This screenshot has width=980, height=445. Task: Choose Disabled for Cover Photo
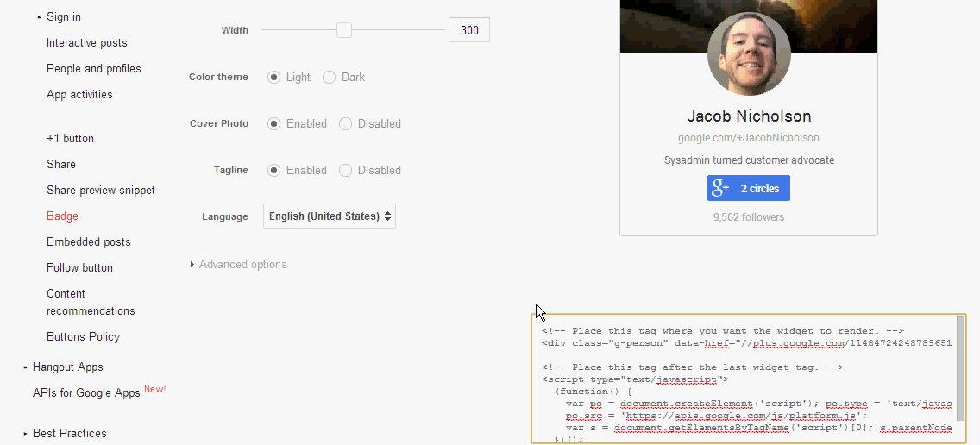345,123
